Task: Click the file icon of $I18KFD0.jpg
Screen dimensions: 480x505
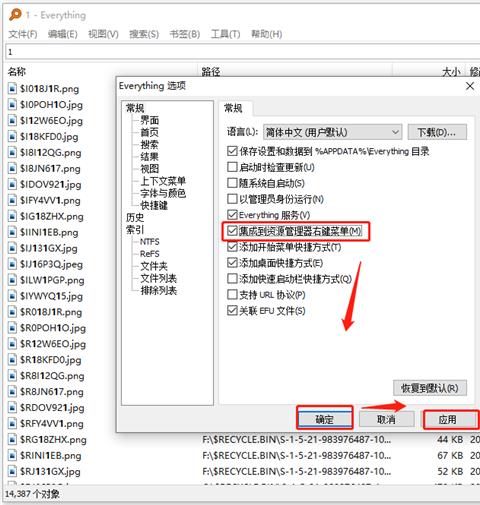Action: tap(12, 137)
